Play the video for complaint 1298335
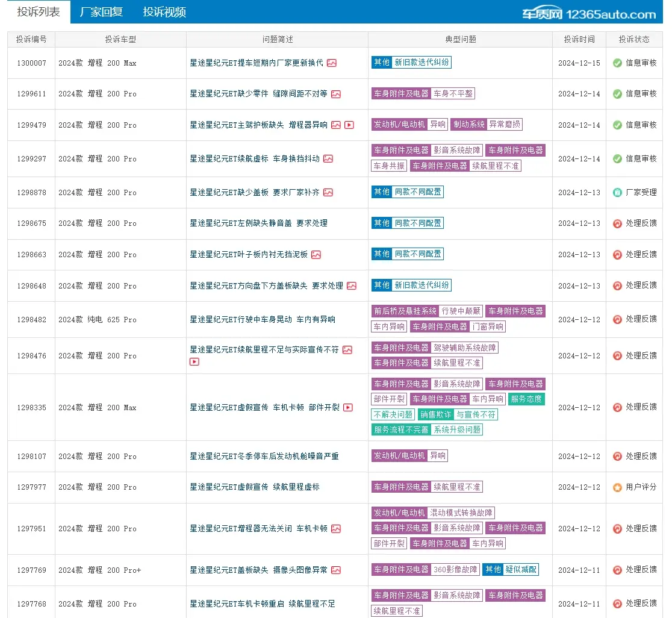Viewport: 672px width, 618px height. tap(349, 408)
